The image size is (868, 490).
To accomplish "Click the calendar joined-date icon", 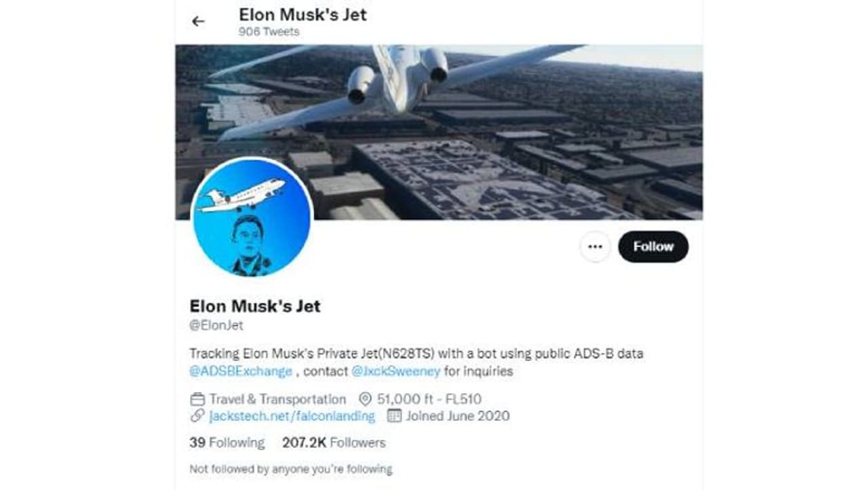I will click(x=394, y=416).
